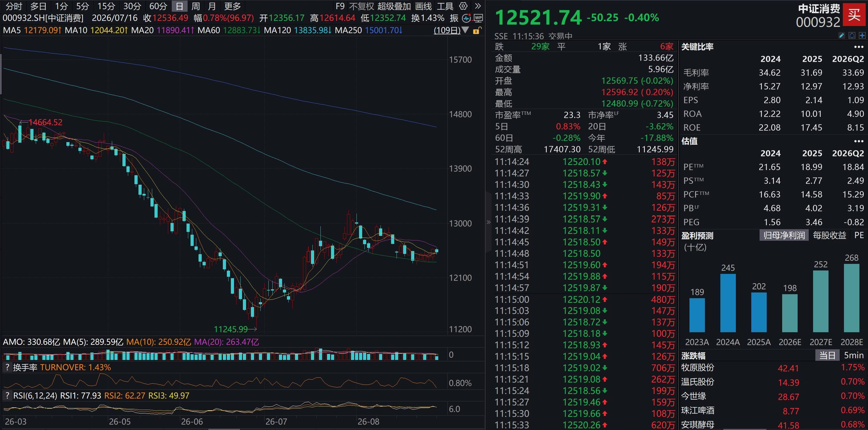Screen dimensions: 868x430
Task: Set a price alert bell icon
Action: [x=852, y=35]
